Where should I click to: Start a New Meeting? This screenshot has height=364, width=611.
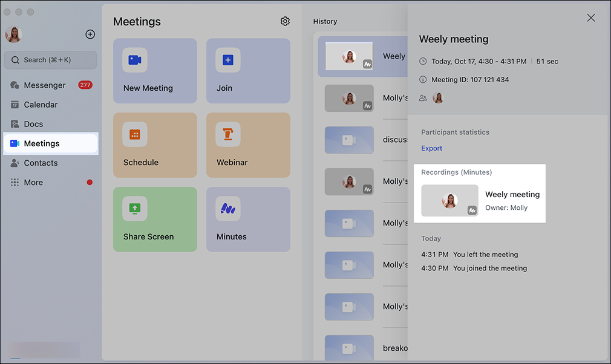click(x=155, y=71)
